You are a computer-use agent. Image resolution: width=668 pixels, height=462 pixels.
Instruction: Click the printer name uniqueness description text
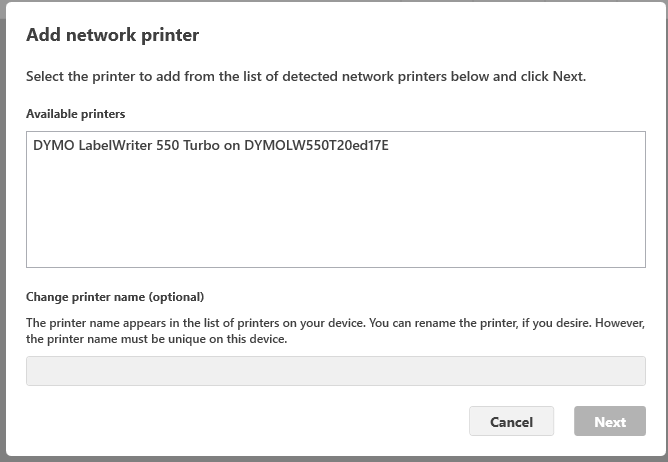pyautogui.click(x=156, y=339)
